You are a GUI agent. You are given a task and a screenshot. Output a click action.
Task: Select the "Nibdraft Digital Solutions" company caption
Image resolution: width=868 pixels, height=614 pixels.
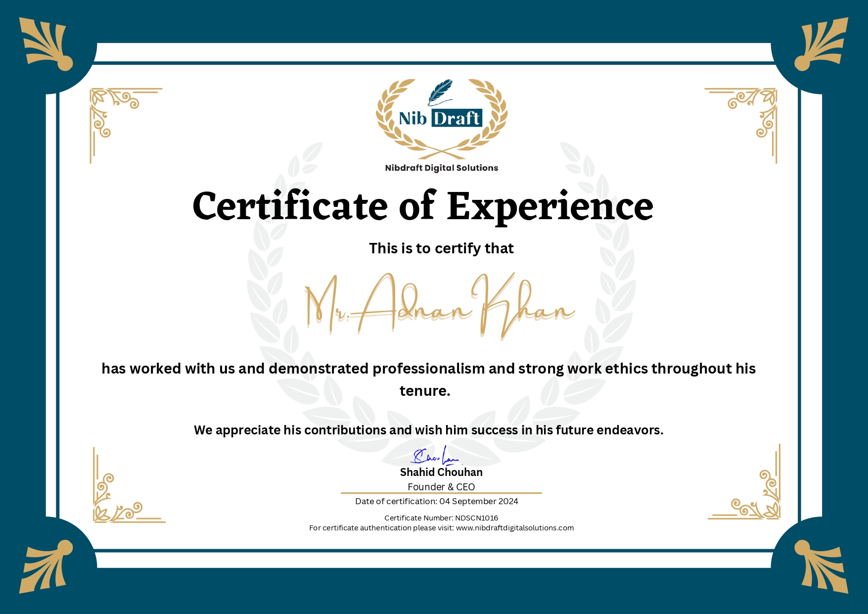click(441, 168)
